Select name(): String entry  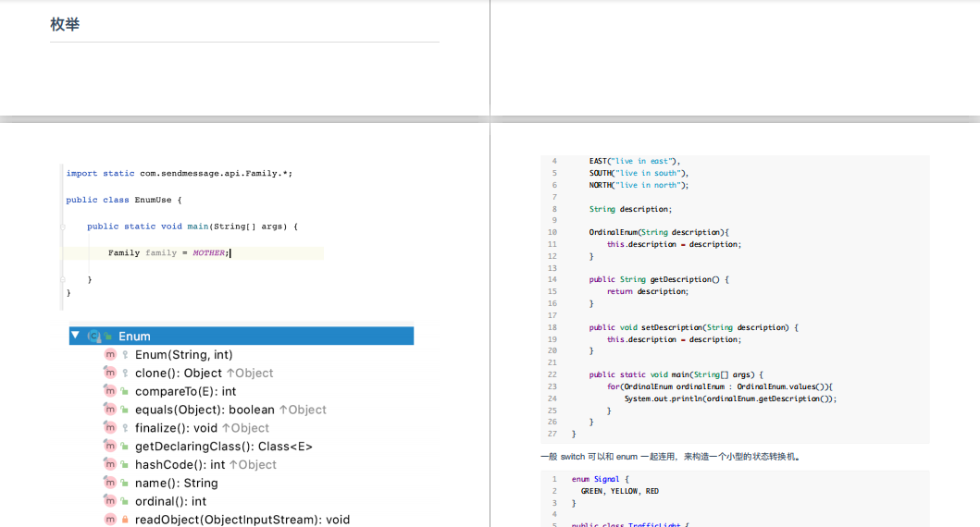tap(176, 483)
